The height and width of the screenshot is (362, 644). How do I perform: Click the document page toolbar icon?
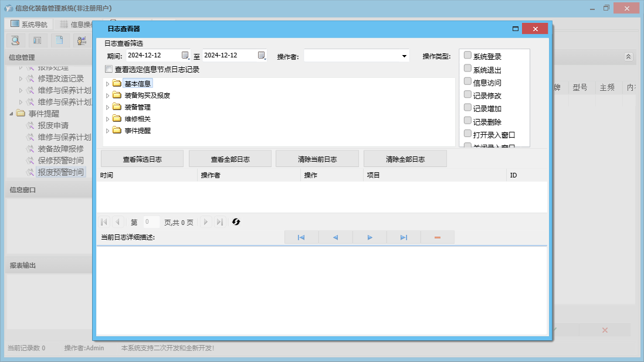60,40
